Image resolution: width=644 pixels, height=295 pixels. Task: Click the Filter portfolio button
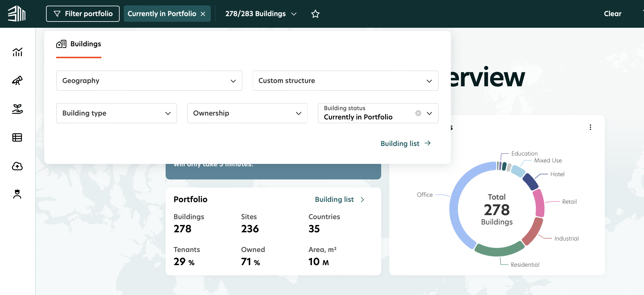pyautogui.click(x=83, y=14)
